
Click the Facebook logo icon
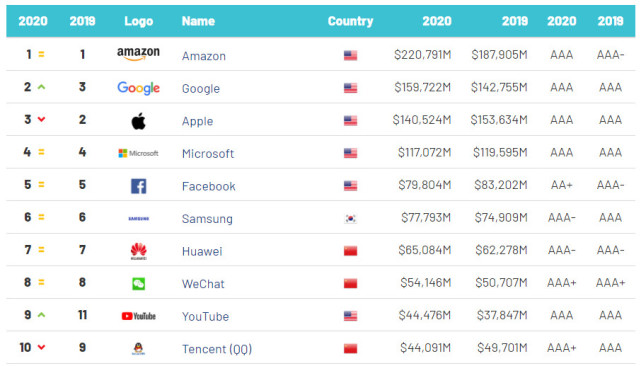(139, 186)
